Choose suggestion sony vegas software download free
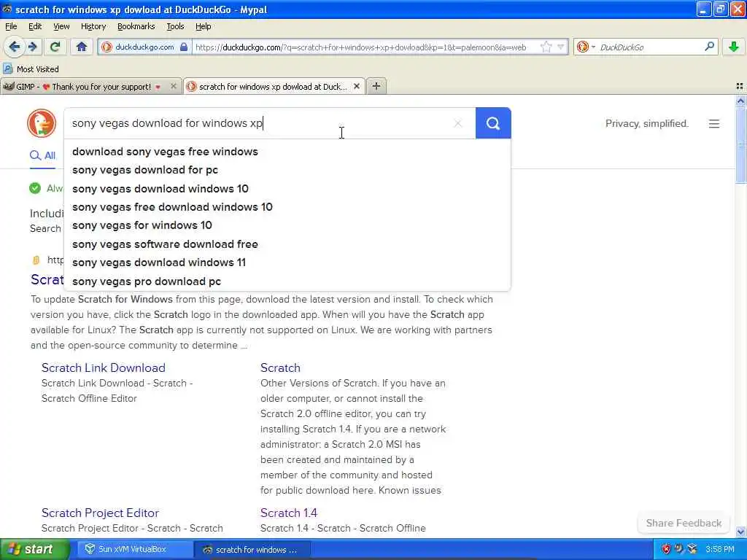 pos(287,244)
